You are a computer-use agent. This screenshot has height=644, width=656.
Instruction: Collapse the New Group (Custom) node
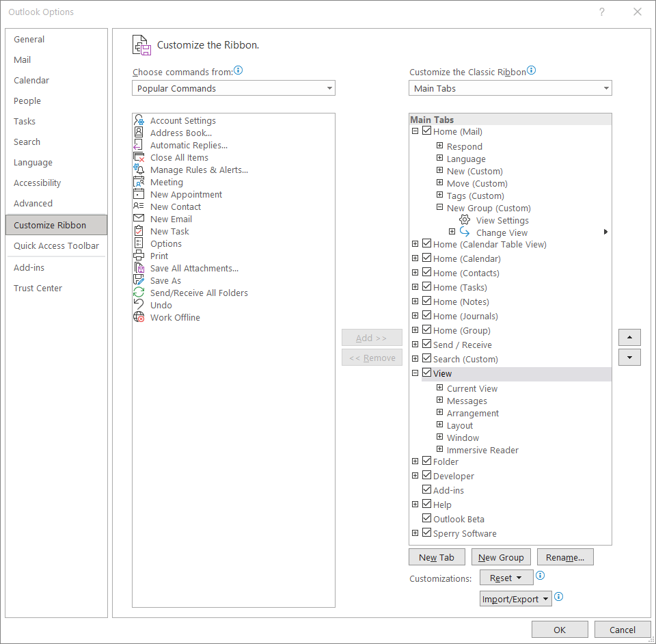tap(439, 207)
